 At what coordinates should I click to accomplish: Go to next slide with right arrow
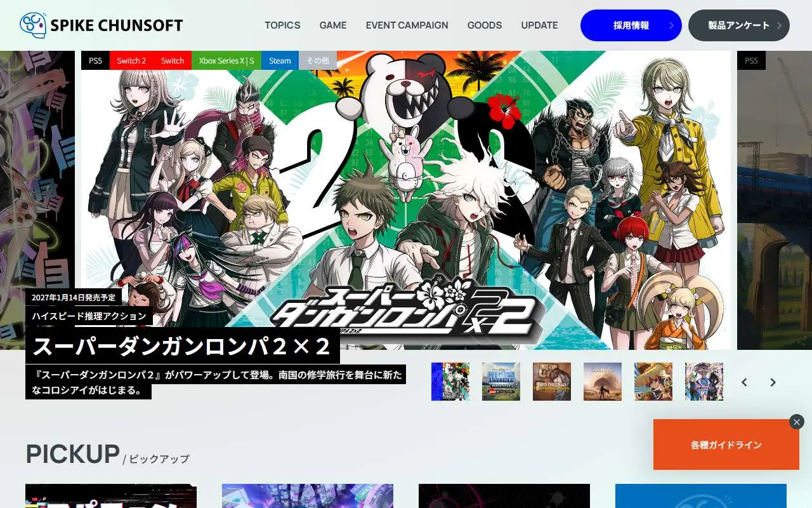point(773,382)
